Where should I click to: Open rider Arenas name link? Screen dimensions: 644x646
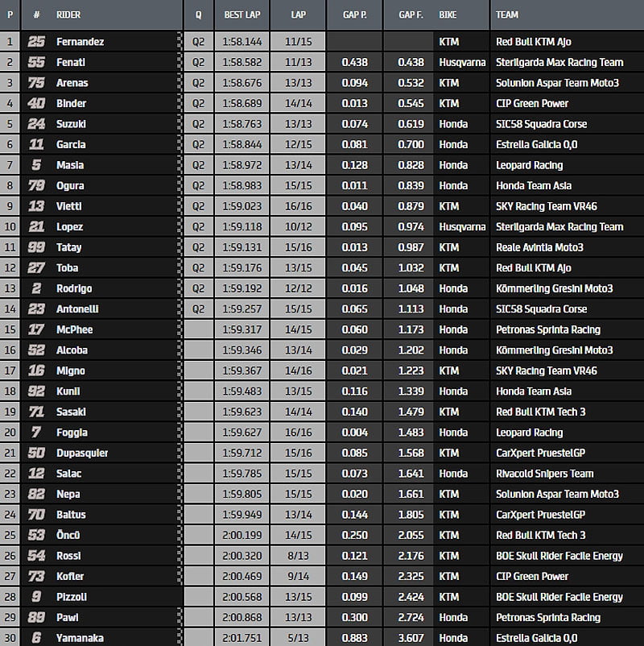[72, 83]
